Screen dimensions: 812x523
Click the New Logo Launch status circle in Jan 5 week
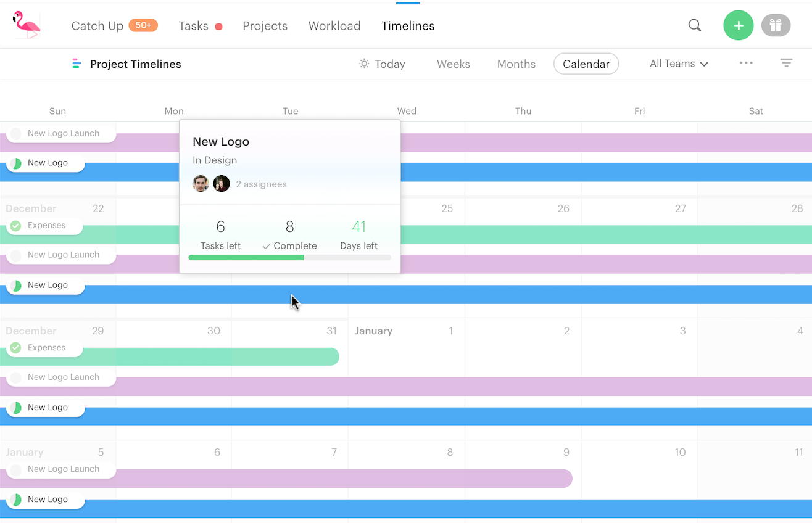click(x=16, y=469)
